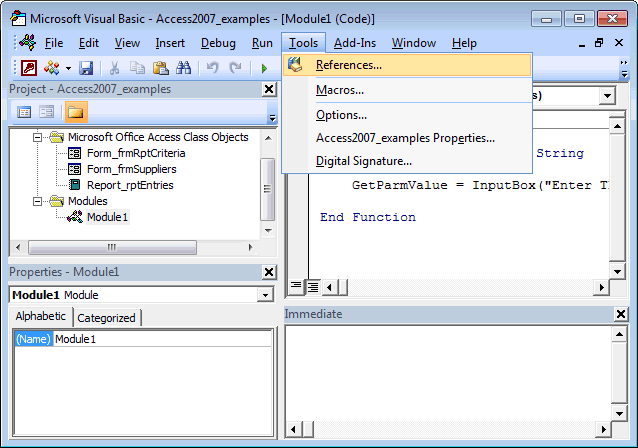The width and height of the screenshot is (638, 448).
Task: Choose References... from the Tools menu
Action: (x=407, y=65)
